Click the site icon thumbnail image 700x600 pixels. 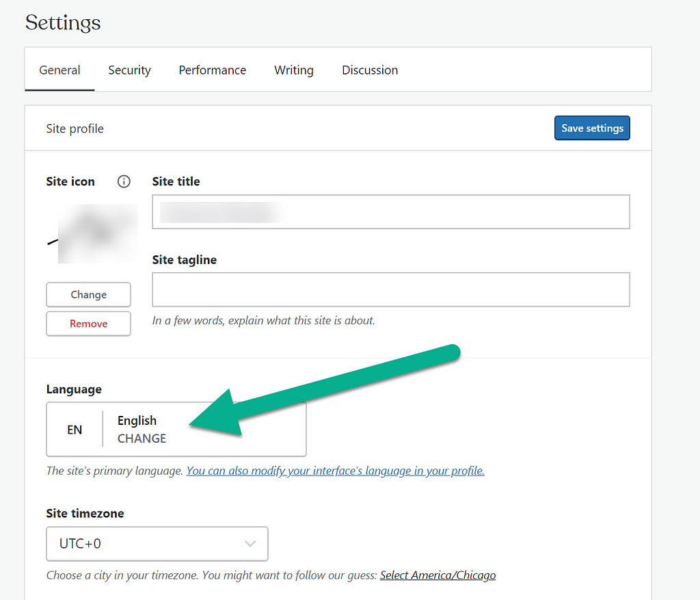(x=98, y=235)
